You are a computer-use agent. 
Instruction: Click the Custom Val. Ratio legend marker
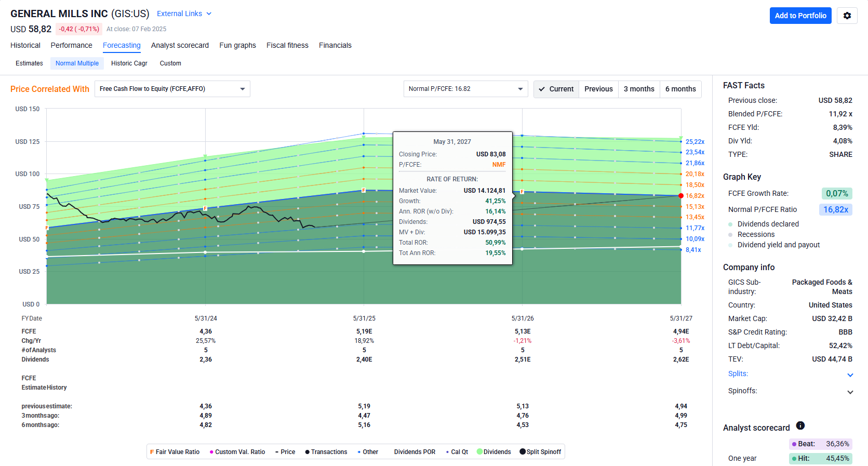click(x=211, y=452)
